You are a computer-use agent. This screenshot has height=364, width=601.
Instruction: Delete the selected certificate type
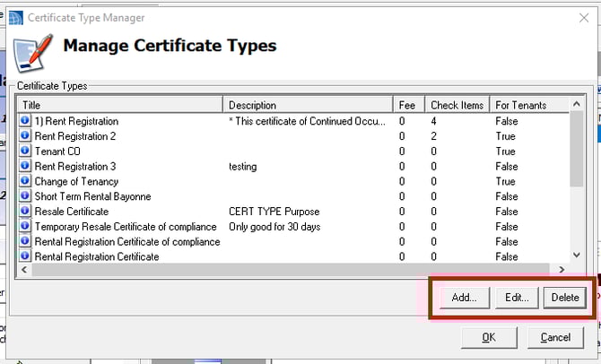[x=565, y=298]
